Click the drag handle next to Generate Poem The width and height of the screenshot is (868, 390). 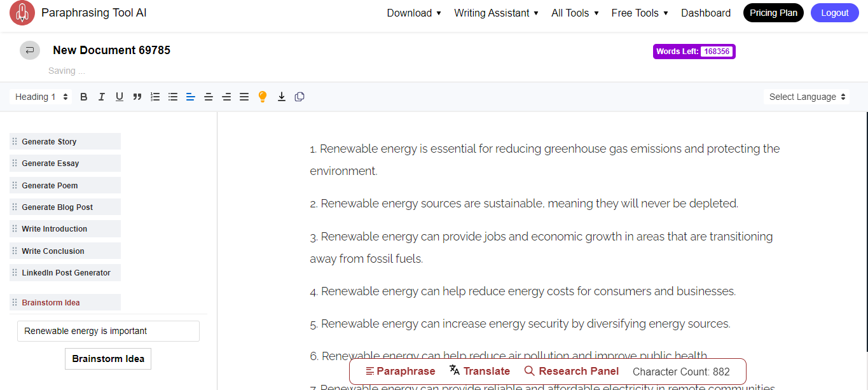coord(15,185)
